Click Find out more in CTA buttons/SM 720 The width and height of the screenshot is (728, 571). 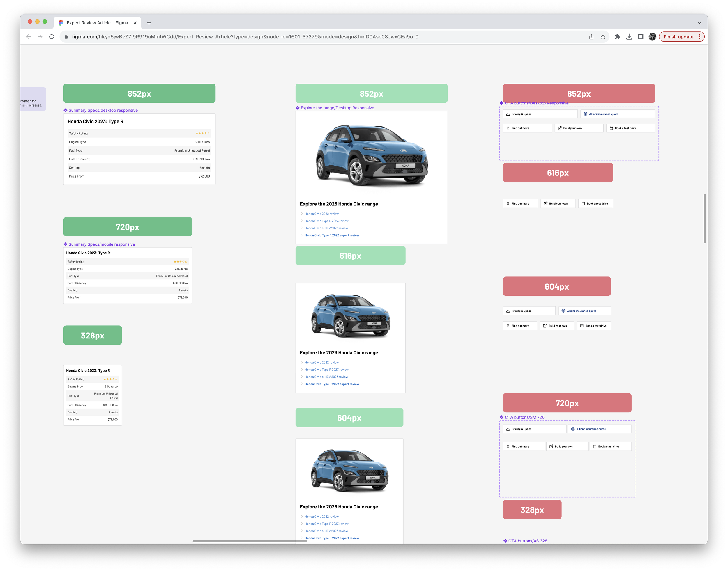coord(524,447)
